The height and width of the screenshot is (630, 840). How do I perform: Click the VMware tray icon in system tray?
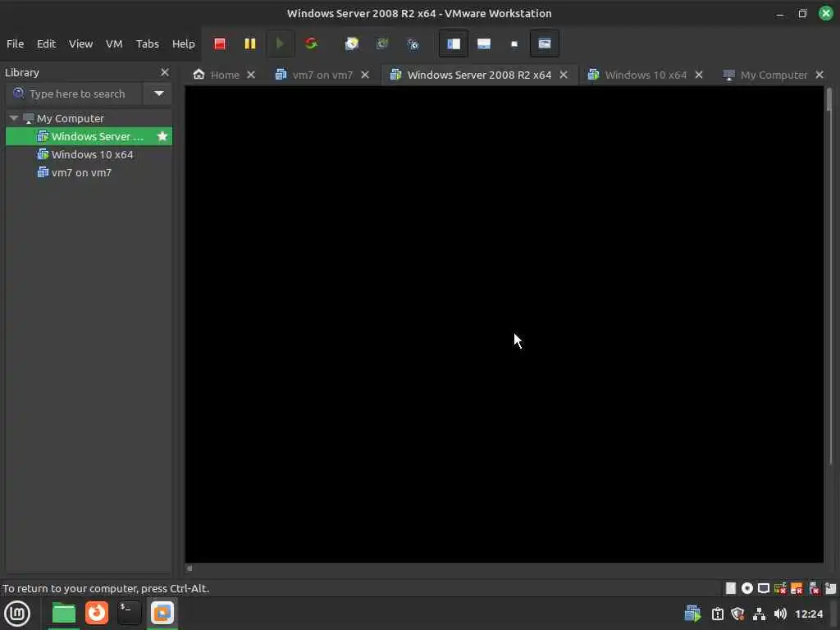pos(692,614)
